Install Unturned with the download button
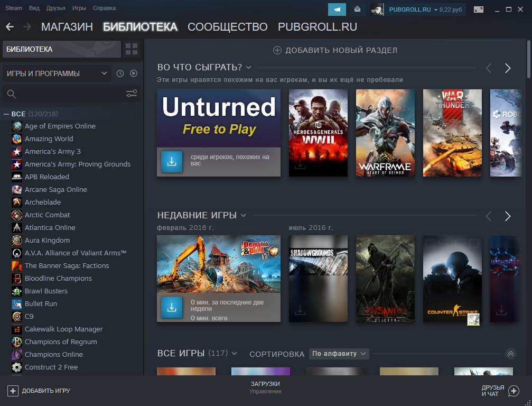Screen dimensions: 532x406 pyautogui.click(x=172, y=162)
